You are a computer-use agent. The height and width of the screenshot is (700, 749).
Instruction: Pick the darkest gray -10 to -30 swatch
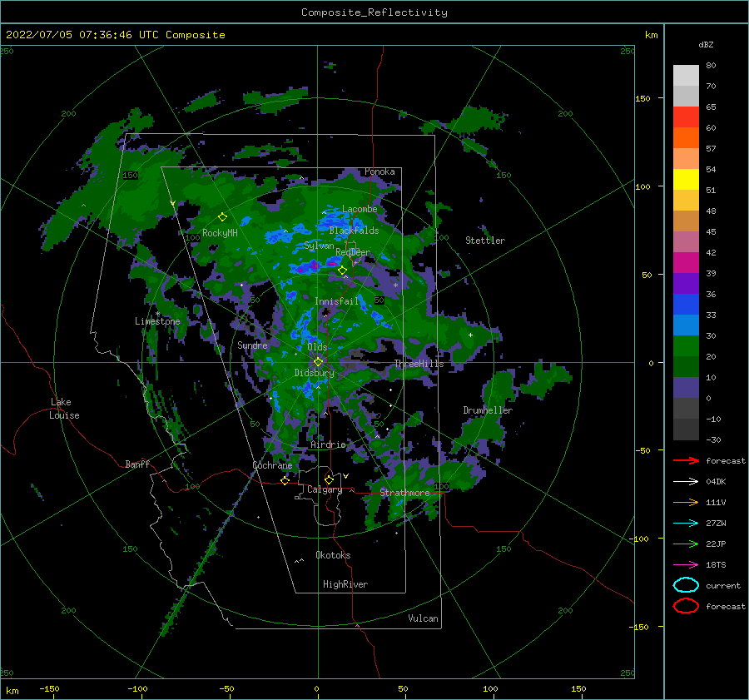point(686,429)
